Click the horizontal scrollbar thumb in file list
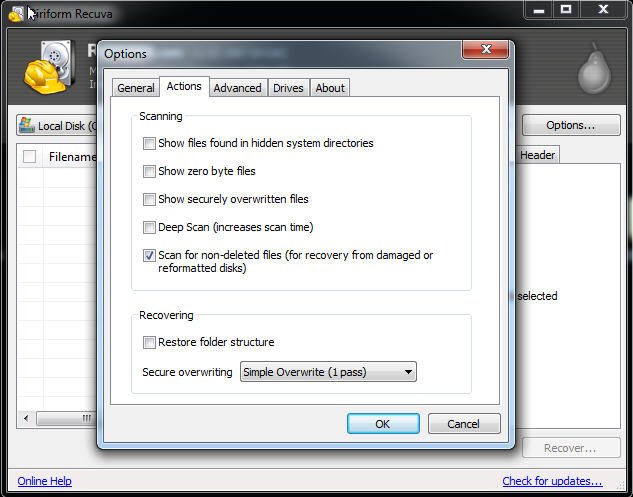This screenshot has height=497, width=633. coord(66,418)
